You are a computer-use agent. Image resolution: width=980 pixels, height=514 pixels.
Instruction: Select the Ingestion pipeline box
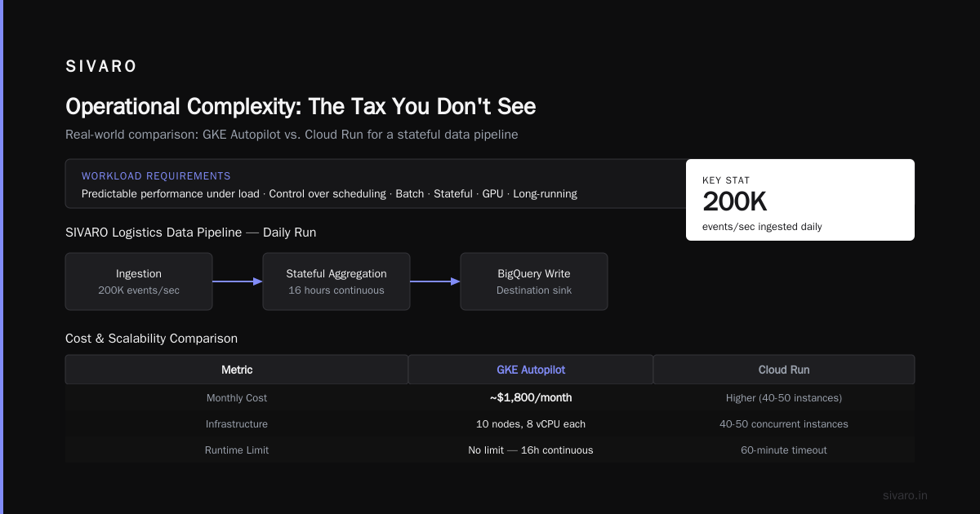click(139, 281)
